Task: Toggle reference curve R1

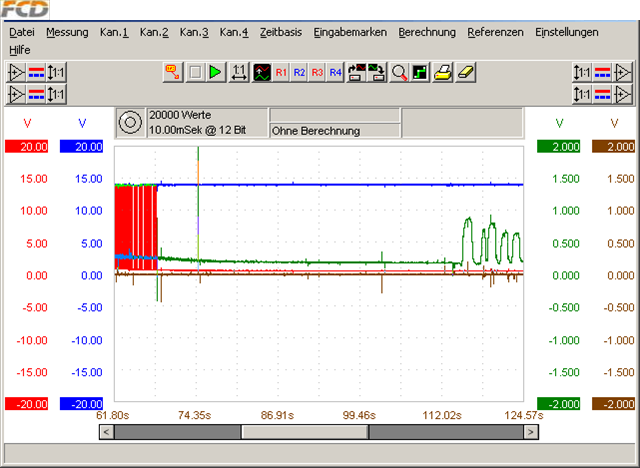Action: click(x=281, y=73)
